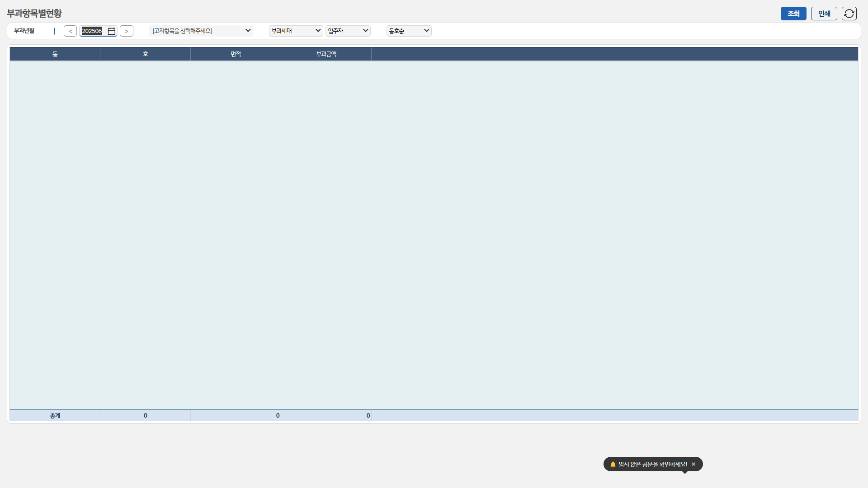The height and width of the screenshot is (488, 868).
Task: Click the 총계 total row label
Action: [55, 416]
